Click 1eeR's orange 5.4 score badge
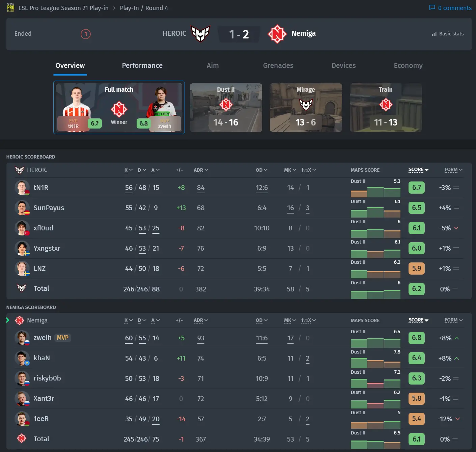This screenshot has width=476, height=452. pyautogui.click(x=417, y=419)
